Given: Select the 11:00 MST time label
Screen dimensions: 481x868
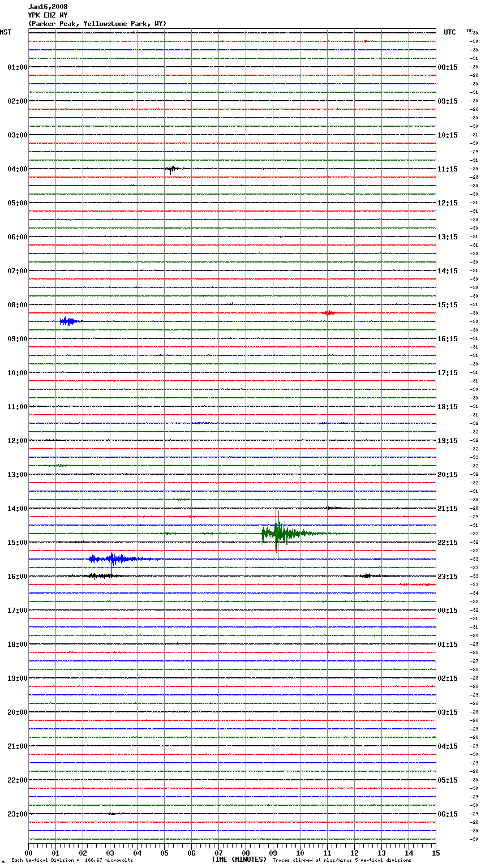Looking at the screenshot, I should coord(18,407).
